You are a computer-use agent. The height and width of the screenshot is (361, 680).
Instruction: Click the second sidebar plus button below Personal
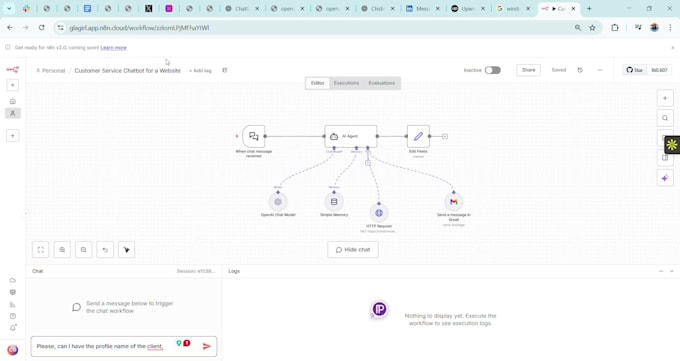(x=13, y=136)
